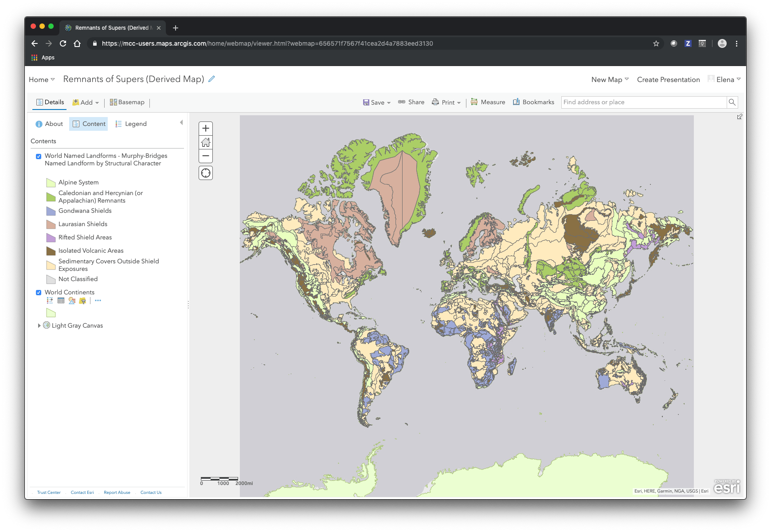
Task: Switch to the Legend tab
Action: [131, 124]
